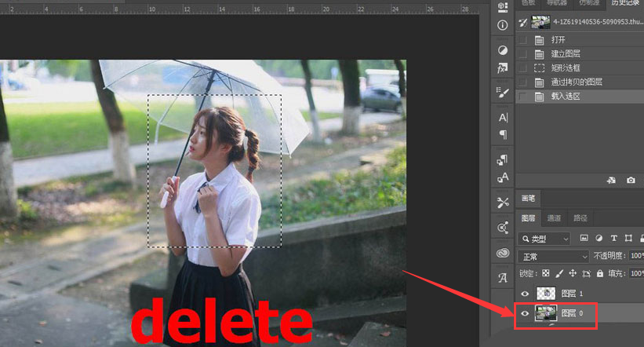Set history brush source to 建立图层 state
The image size is (644, 347).
pos(523,54)
